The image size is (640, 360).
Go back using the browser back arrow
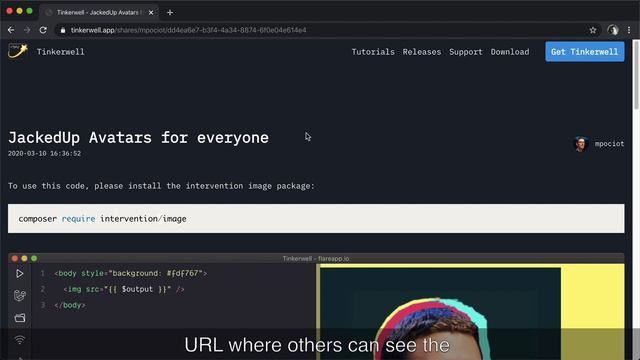tap(11, 30)
